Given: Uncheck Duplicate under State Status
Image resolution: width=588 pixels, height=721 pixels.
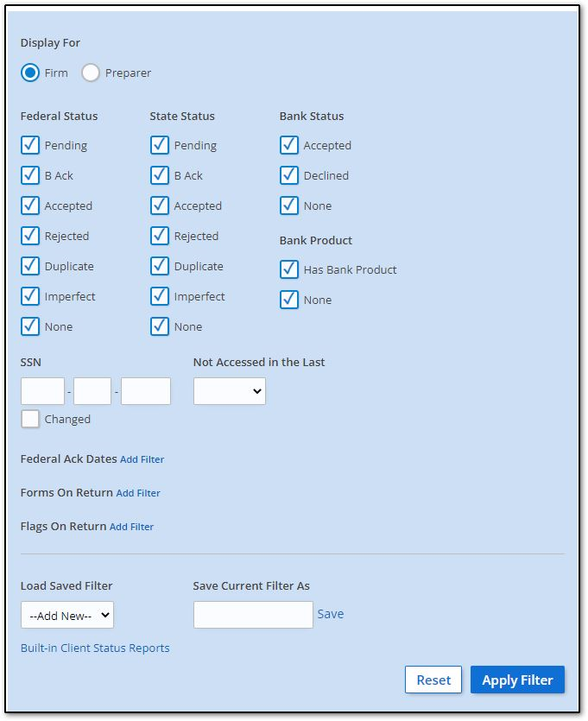Looking at the screenshot, I should 159,266.
